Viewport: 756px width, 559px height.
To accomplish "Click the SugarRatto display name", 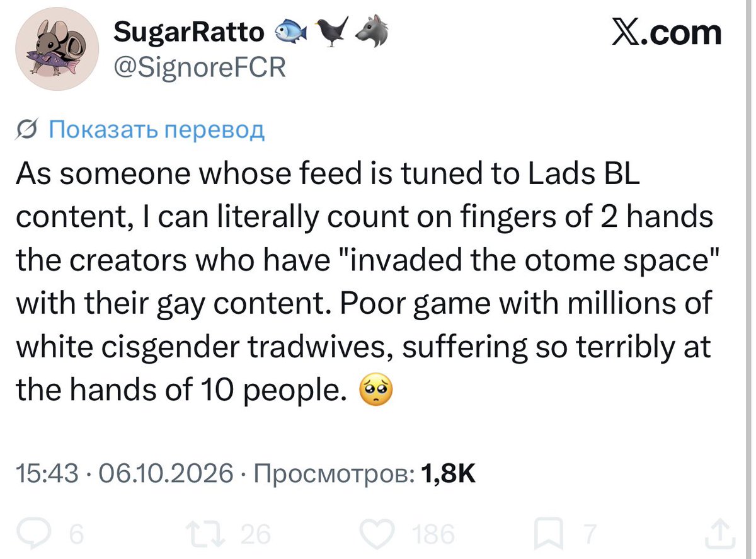I will (189, 31).
